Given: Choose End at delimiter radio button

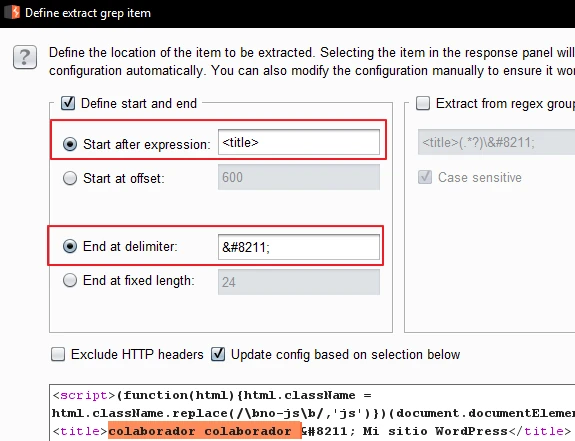Looking at the screenshot, I should pos(70,246).
